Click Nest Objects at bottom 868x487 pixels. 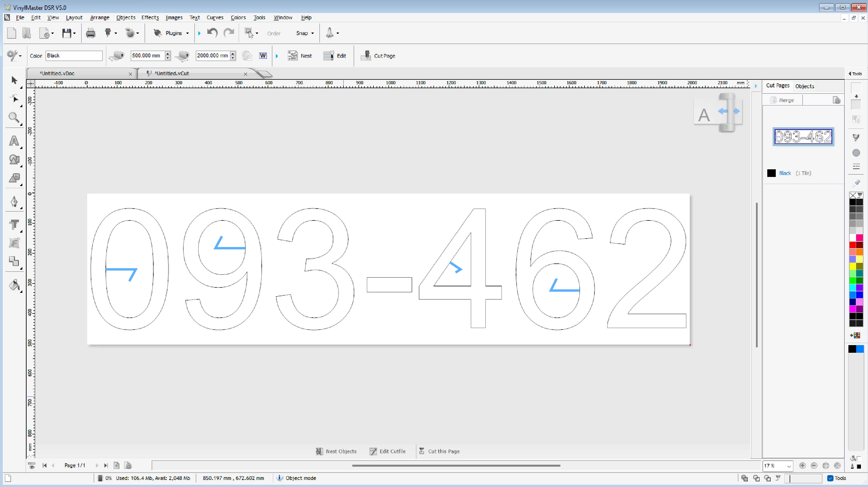pyautogui.click(x=336, y=451)
